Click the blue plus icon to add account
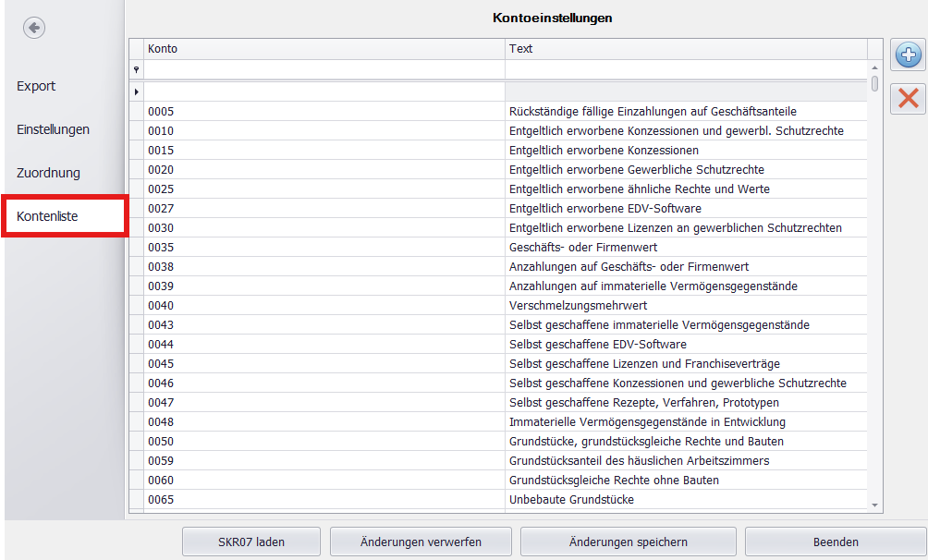 [907, 55]
